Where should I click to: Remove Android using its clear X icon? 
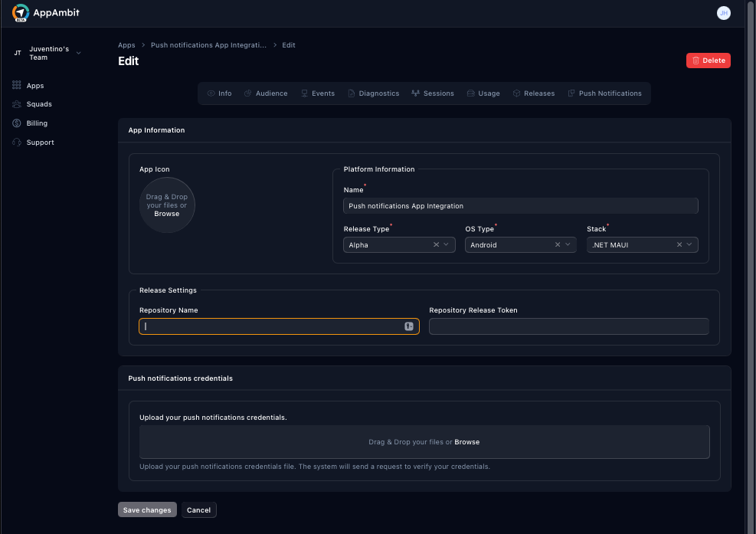pyautogui.click(x=557, y=244)
